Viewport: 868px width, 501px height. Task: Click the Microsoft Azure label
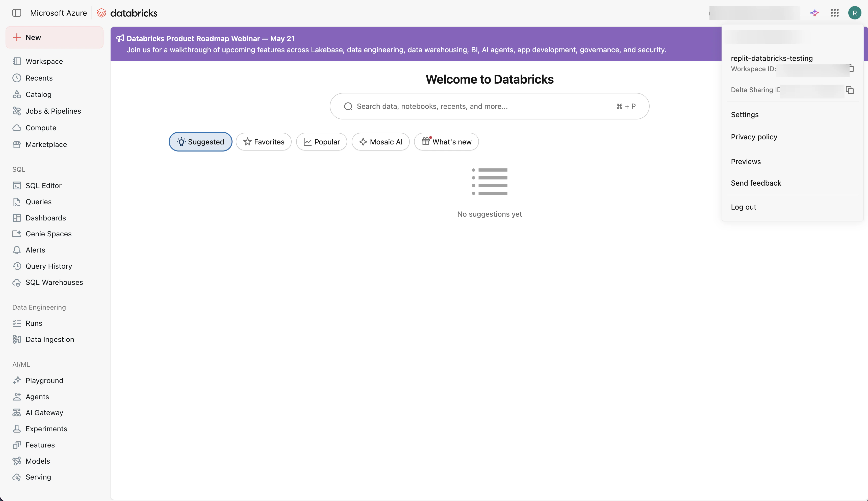coord(59,13)
